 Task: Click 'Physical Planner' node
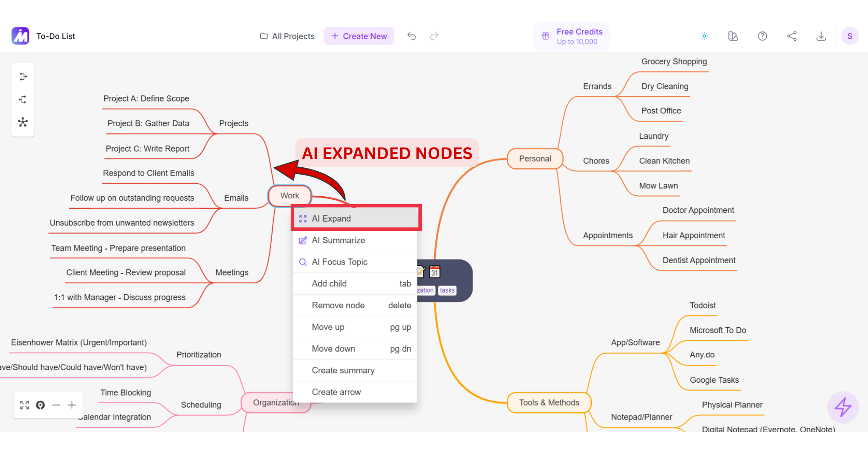click(732, 405)
